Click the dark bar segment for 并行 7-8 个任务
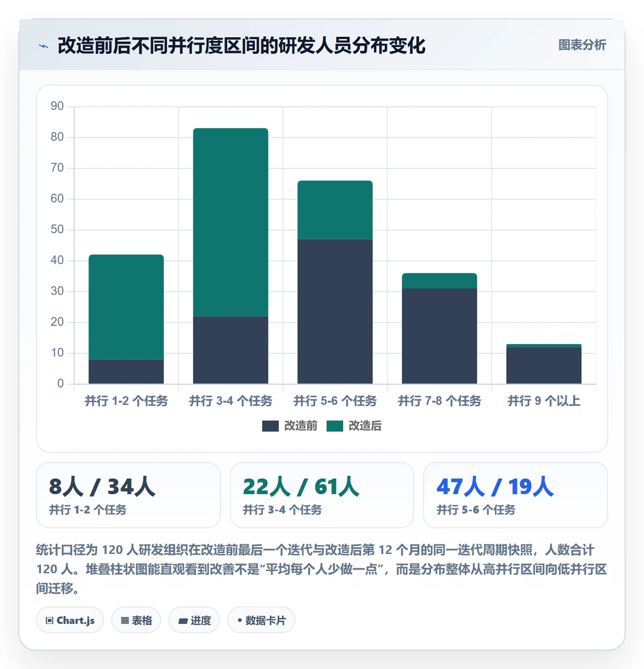Image resolution: width=644 pixels, height=669 pixels. coord(439,336)
